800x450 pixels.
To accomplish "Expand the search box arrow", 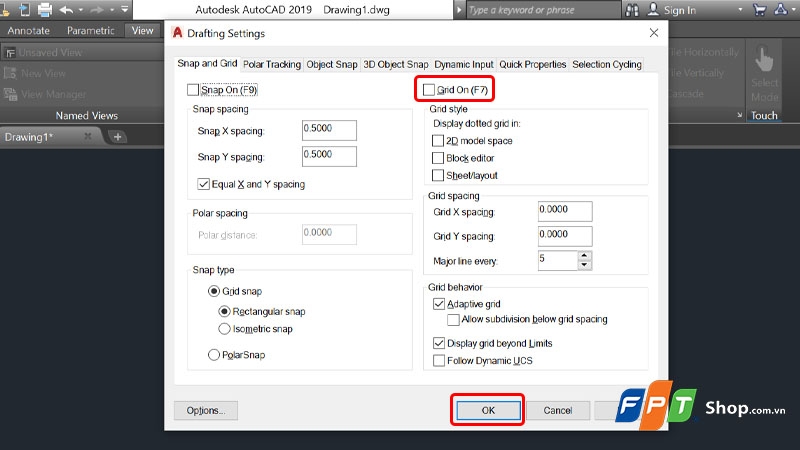I will 459,10.
